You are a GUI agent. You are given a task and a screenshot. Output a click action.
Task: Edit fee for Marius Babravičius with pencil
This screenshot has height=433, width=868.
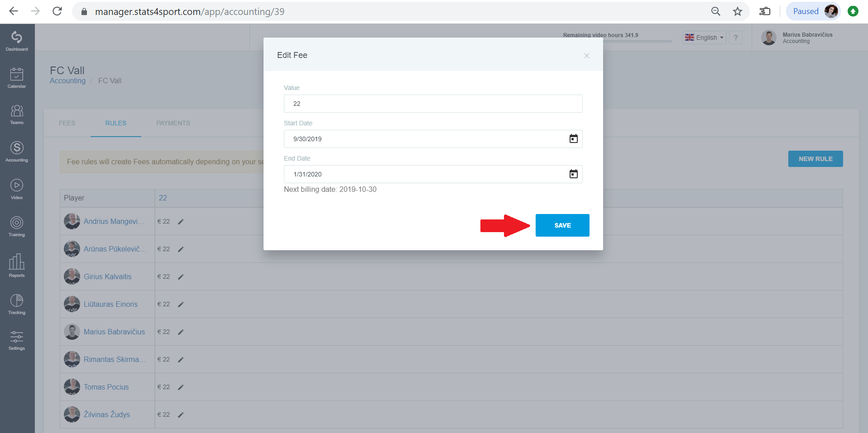tap(181, 332)
